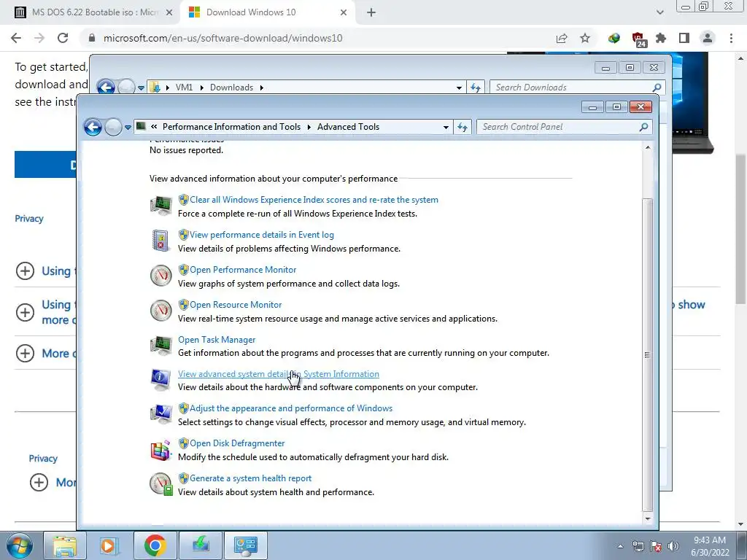Viewport: 747px width, 560px height.
Task: Switch to MS DOS 6.22 Bootable iso tab
Action: pyautogui.click(x=93, y=12)
